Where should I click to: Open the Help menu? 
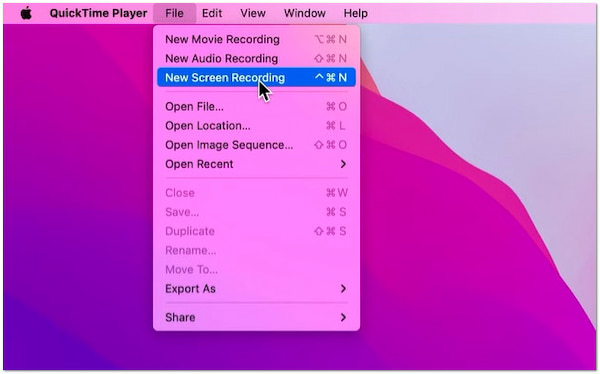click(x=355, y=13)
